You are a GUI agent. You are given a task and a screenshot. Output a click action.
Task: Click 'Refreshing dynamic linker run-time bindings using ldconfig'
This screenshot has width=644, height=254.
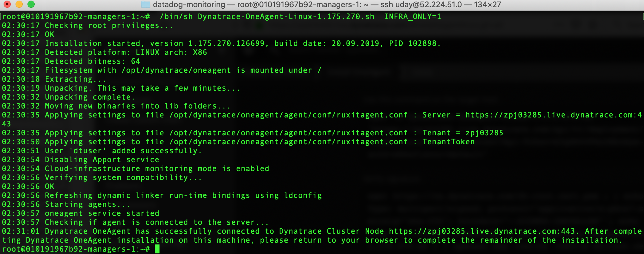(x=183, y=196)
